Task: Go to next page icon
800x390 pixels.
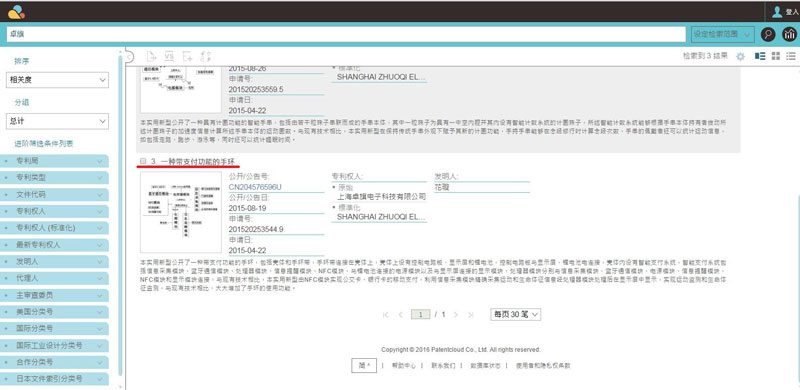Action: pyautogui.click(x=456, y=314)
